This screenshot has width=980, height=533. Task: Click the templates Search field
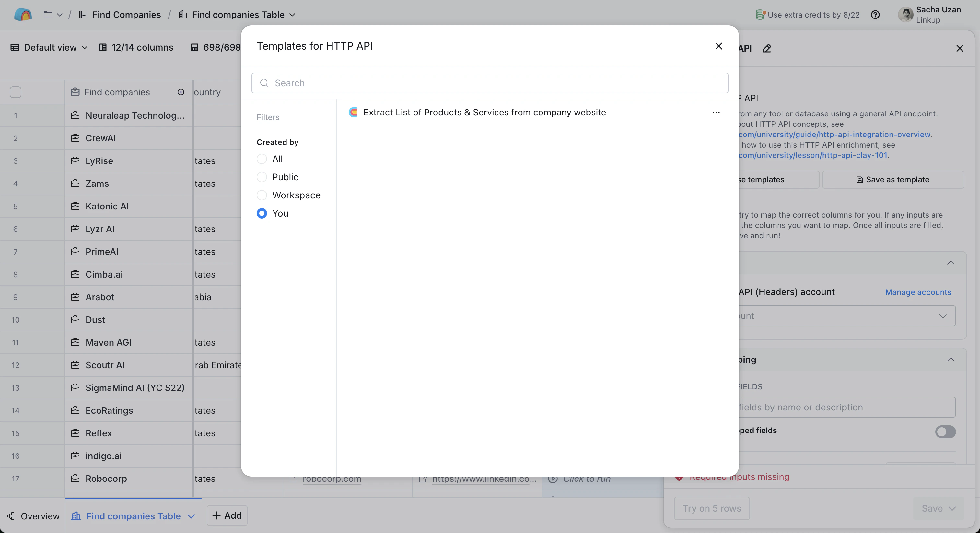click(490, 83)
